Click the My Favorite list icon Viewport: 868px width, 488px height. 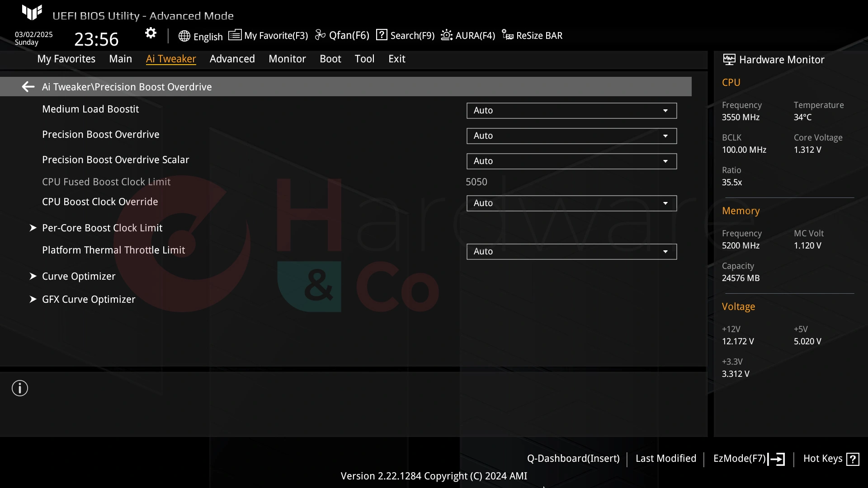pyautogui.click(x=235, y=35)
